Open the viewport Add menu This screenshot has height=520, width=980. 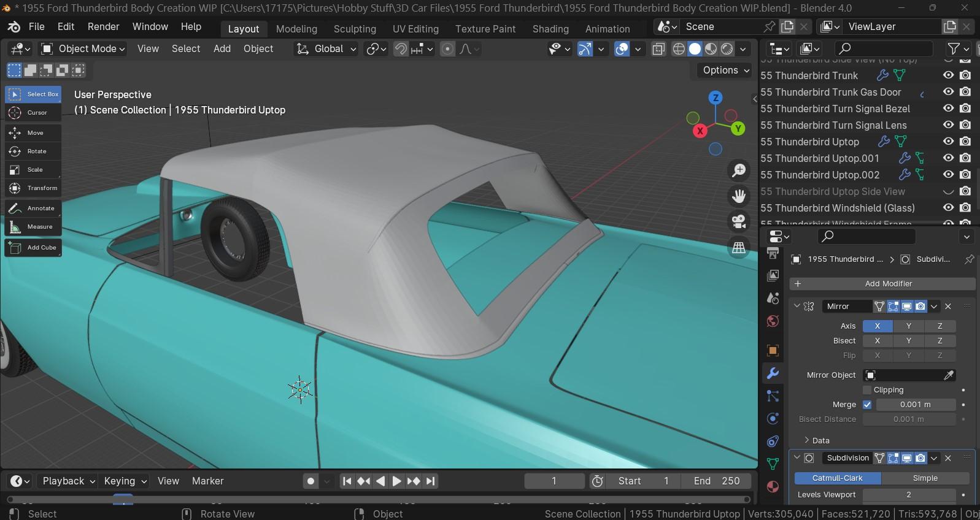pyautogui.click(x=222, y=49)
